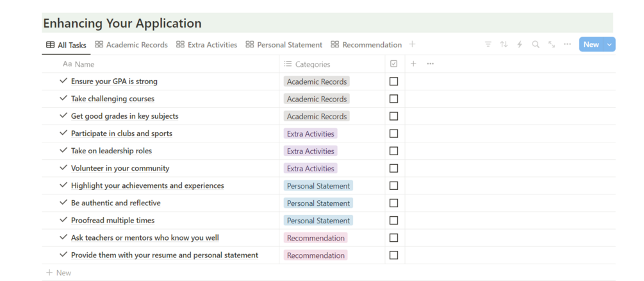Click the expand full-page arrows icon
The height and width of the screenshot is (281, 644).
pyautogui.click(x=552, y=44)
